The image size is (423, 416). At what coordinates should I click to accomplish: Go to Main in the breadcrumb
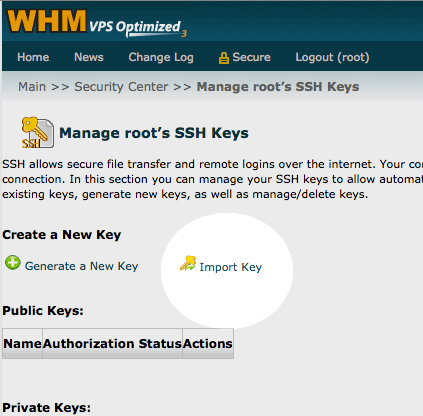(x=32, y=87)
